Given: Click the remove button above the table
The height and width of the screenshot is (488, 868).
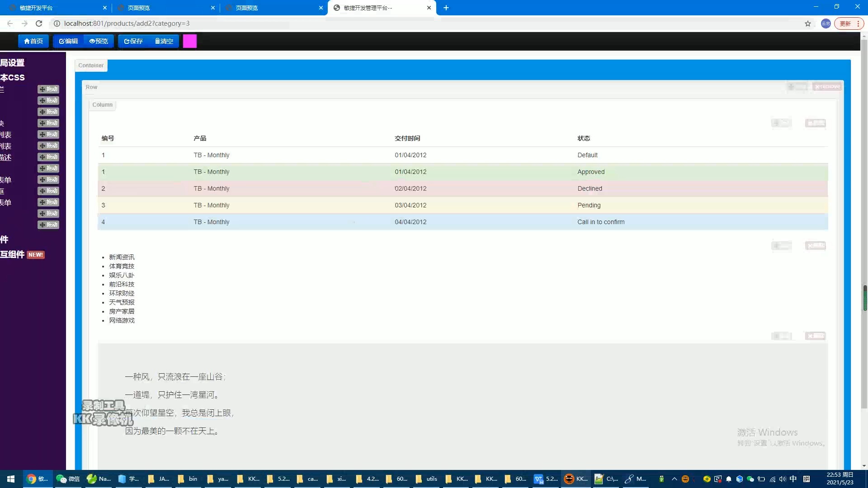Looking at the screenshot, I should [x=816, y=123].
